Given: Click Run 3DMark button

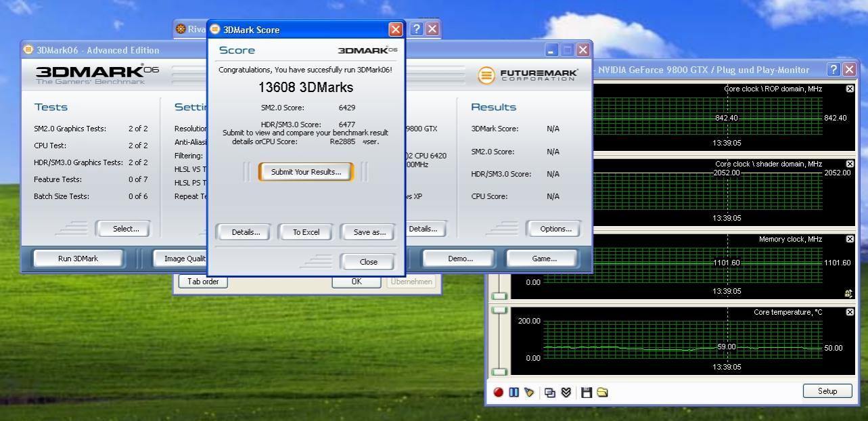Looking at the screenshot, I should [x=78, y=259].
